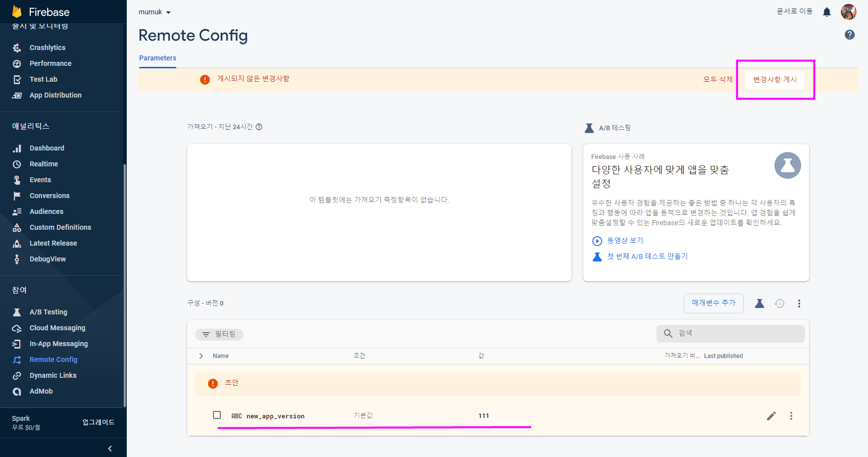This screenshot has width=868, height=457.
Task: Edit new_app_version with pencil icon
Action: coord(771,416)
